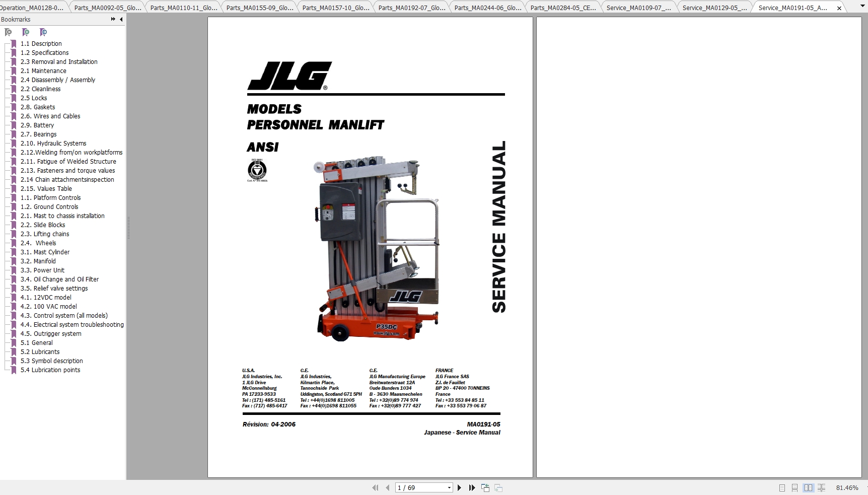
Task: Click the next view navigation icon
Action: point(498,487)
